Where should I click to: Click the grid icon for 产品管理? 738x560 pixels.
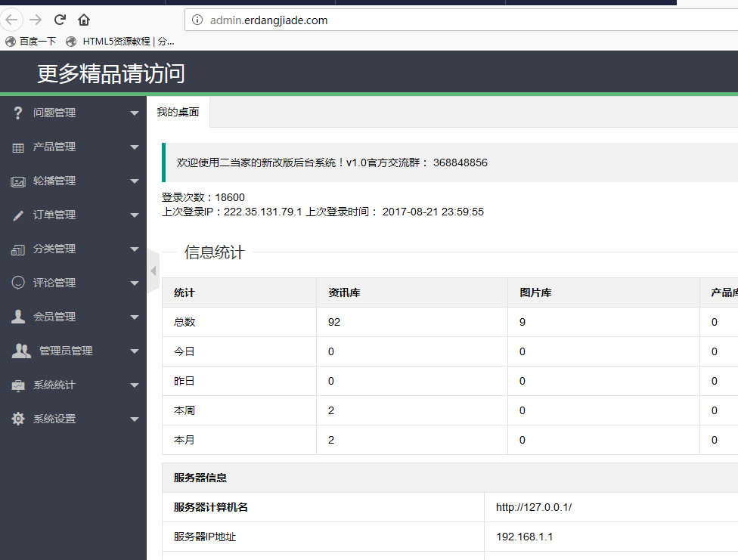(18, 148)
